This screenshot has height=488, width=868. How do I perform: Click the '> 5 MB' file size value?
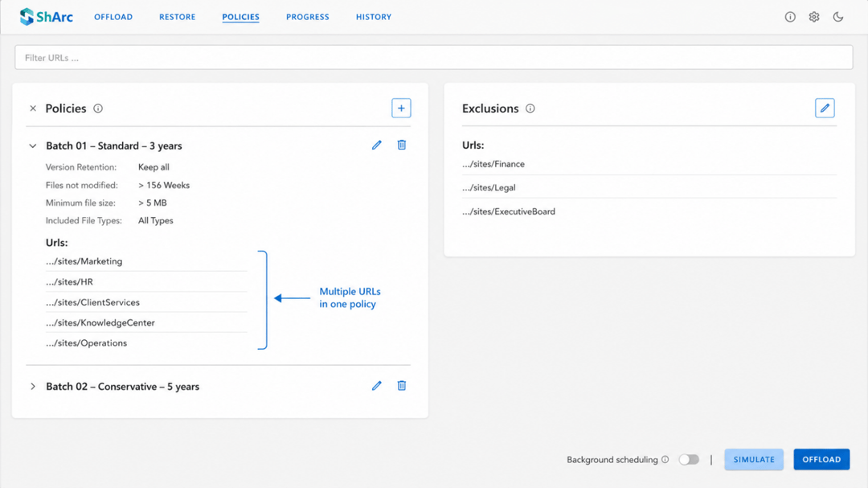click(x=152, y=203)
